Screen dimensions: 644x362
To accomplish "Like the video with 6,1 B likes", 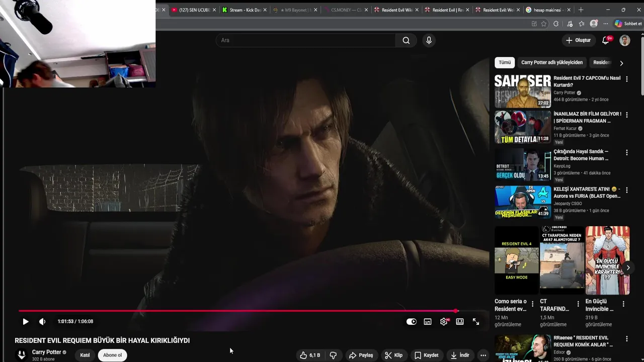I will (x=310, y=355).
